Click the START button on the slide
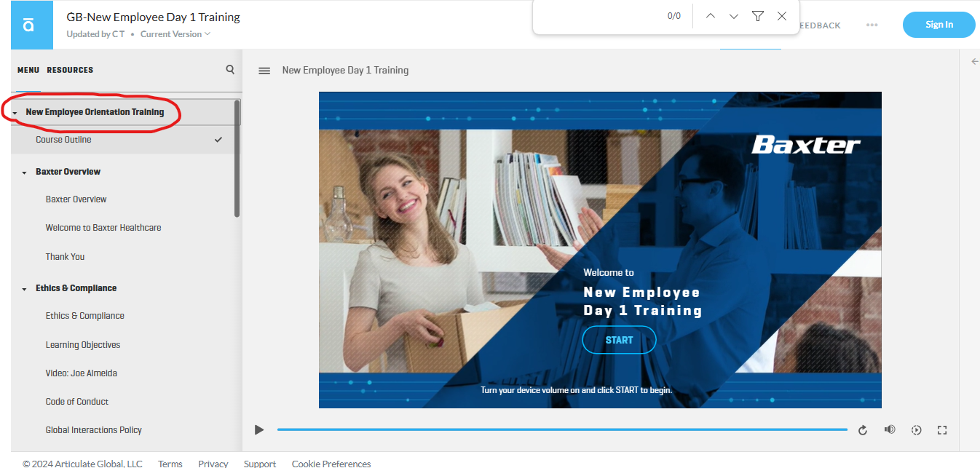The image size is (980, 468). [x=620, y=340]
